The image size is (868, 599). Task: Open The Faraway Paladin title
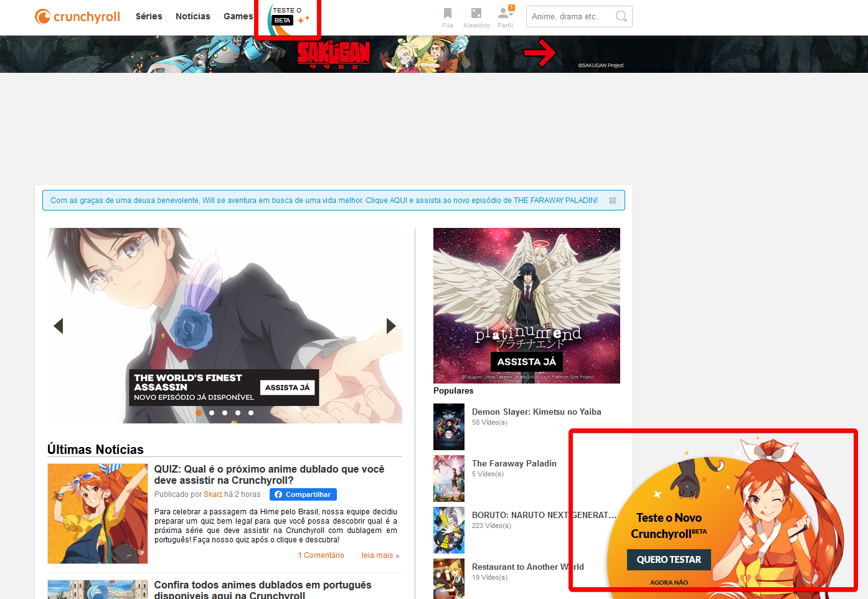click(514, 463)
